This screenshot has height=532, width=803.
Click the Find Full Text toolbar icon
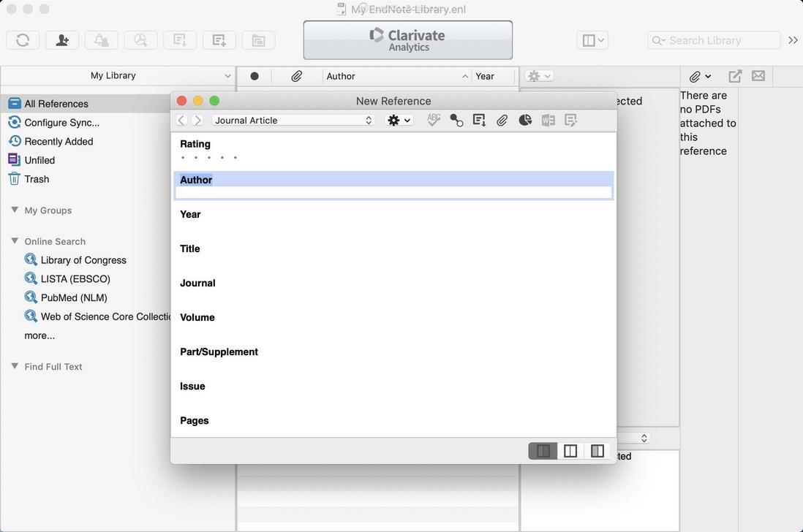[140, 40]
